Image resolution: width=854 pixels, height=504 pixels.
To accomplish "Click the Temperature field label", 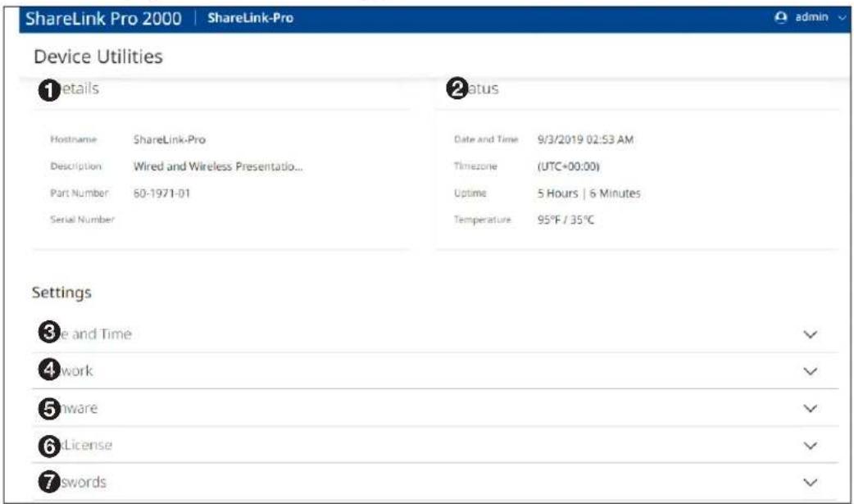I will click(483, 220).
